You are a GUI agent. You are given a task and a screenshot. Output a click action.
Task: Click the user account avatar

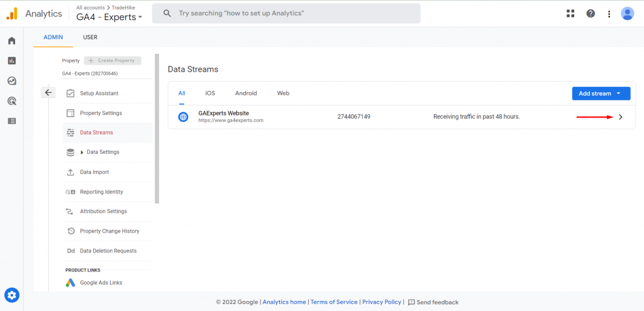pos(627,14)
